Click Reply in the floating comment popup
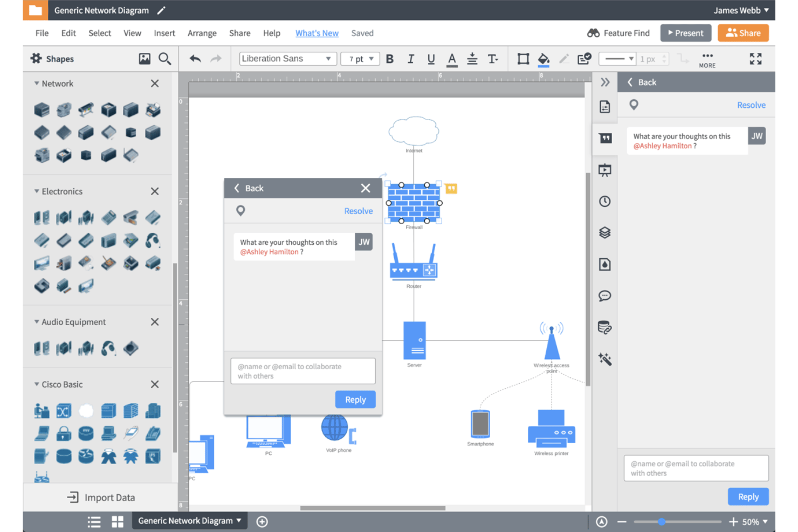798x532 pixels. tap(355, 399)
